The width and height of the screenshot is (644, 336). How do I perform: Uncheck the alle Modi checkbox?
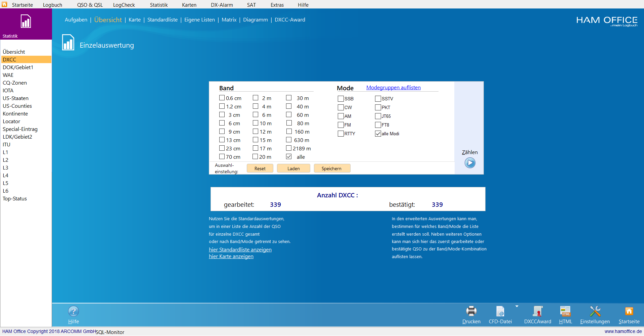(x=378, y=134)
